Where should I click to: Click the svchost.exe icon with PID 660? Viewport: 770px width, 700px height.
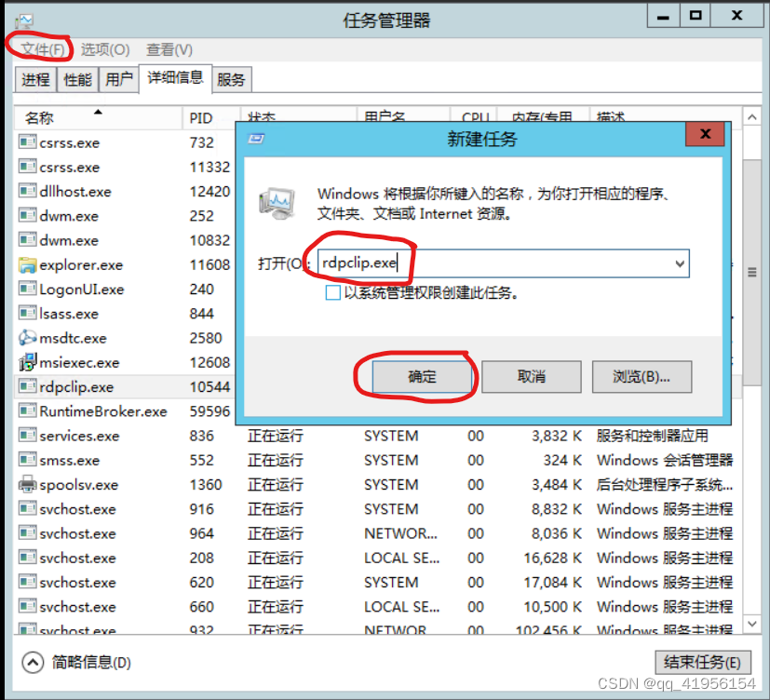pos(28,606)
